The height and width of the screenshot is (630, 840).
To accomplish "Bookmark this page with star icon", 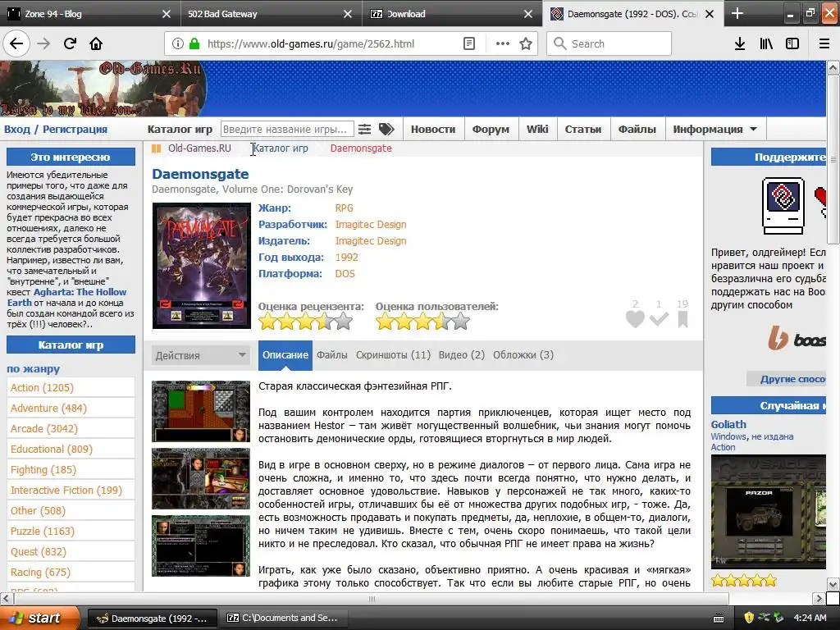I will [526, 43].
